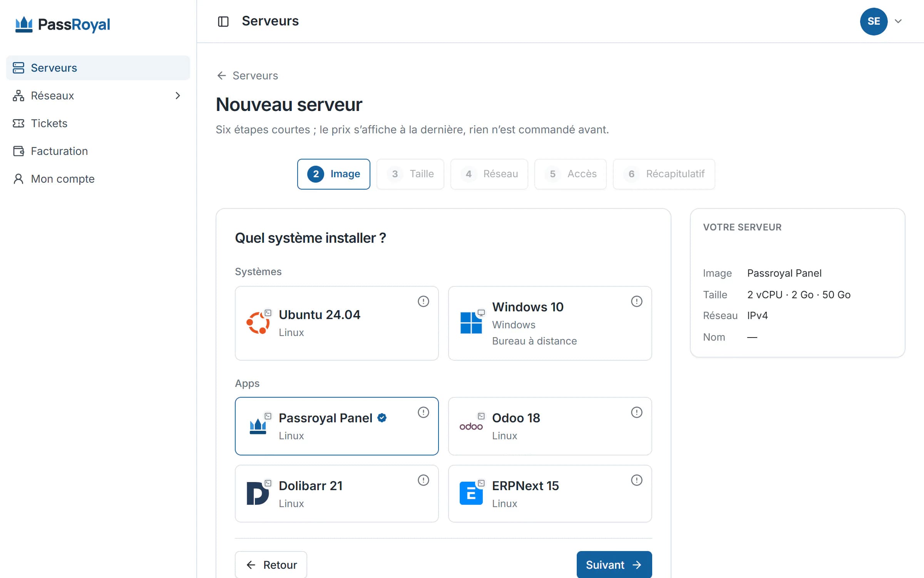Click the Ubuntu logo icon

[258, 323]
